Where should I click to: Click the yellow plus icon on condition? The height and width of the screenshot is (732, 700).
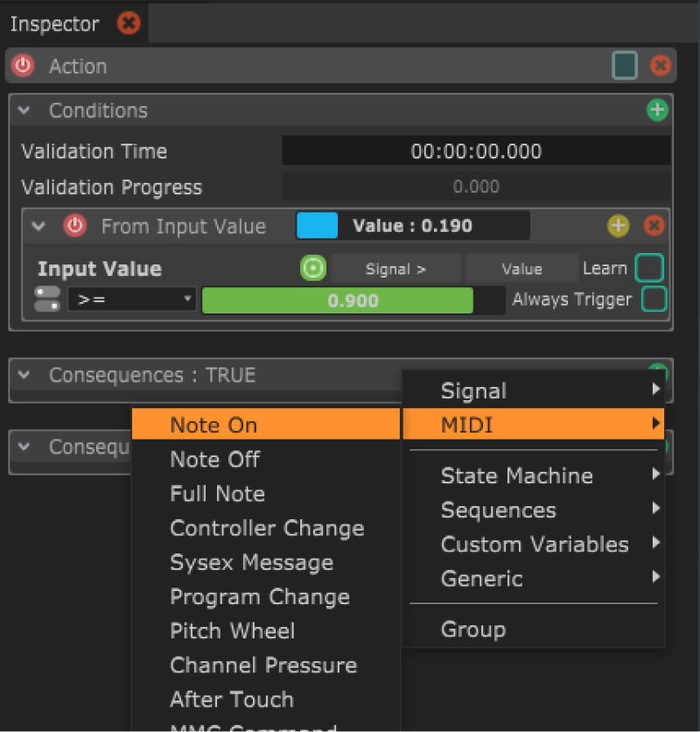[x=619, y=226]
